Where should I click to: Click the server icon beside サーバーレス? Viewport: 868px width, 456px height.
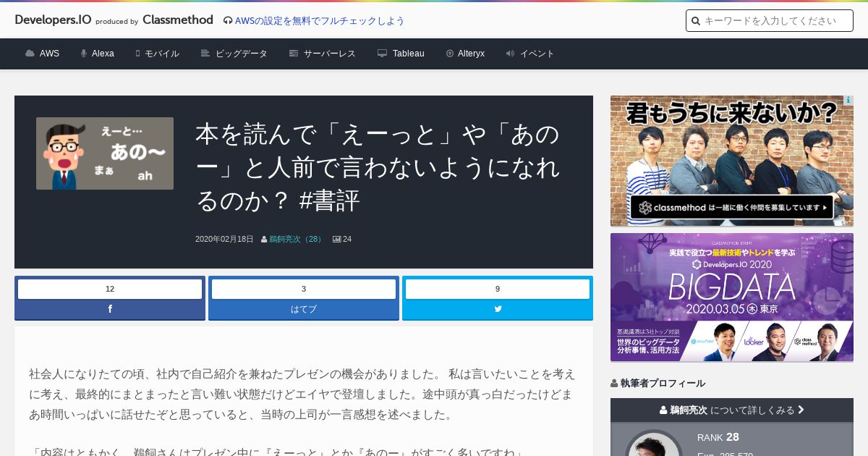(294, 54)
